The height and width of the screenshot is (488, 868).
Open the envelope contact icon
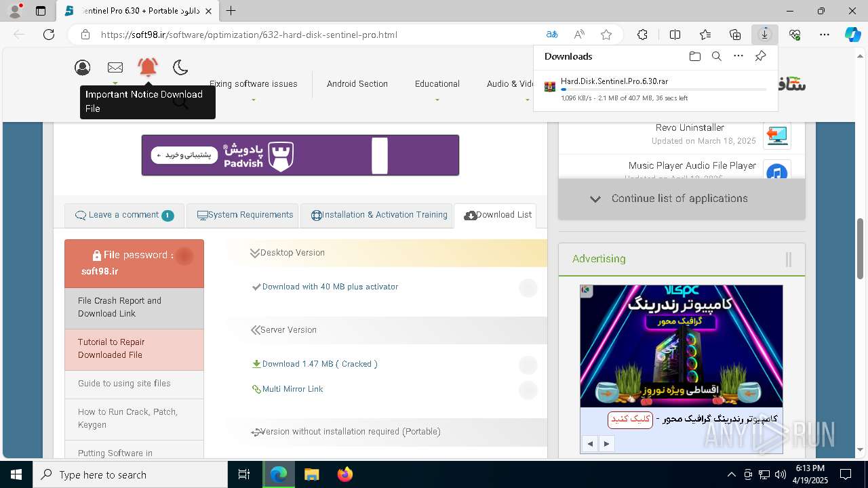click(115, 67)
